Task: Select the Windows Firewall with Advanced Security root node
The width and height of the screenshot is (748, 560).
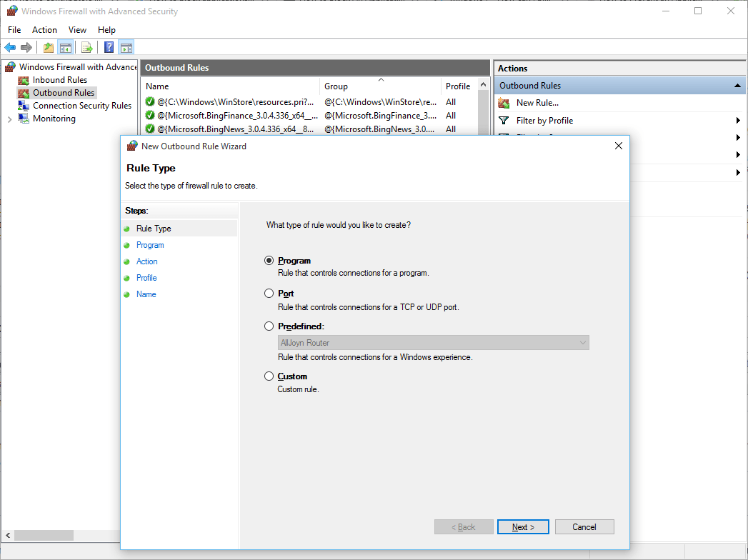Action: coord(78,67)
